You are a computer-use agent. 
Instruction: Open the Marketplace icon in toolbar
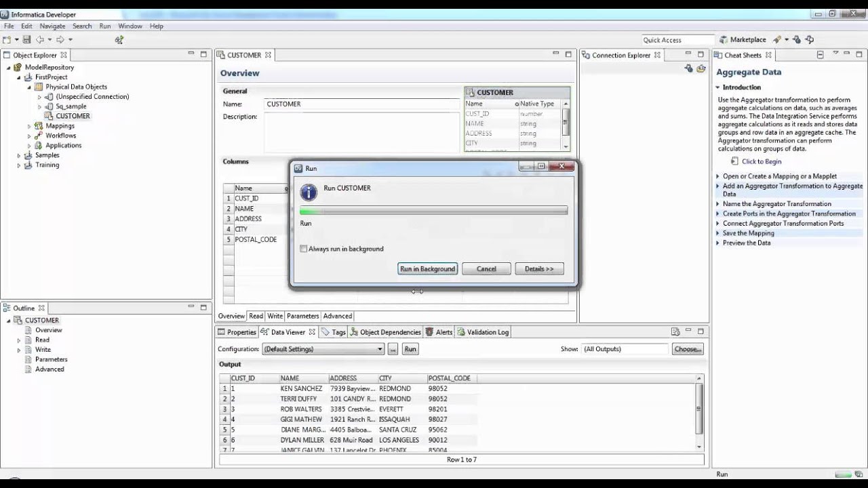click(724, 40)
